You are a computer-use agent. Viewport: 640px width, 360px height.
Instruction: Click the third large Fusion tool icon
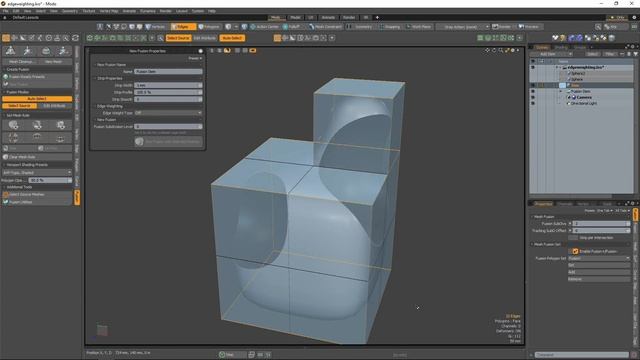[46, 51]
